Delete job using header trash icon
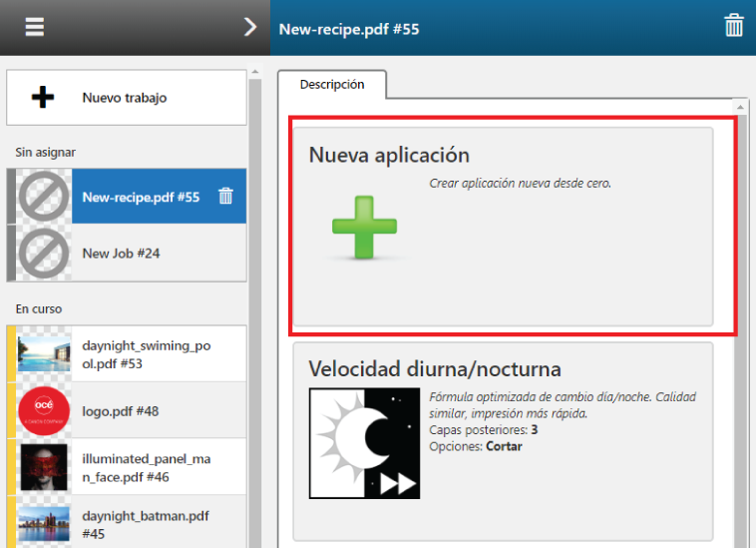The image size is (756, 548). [x=733, y=26]
